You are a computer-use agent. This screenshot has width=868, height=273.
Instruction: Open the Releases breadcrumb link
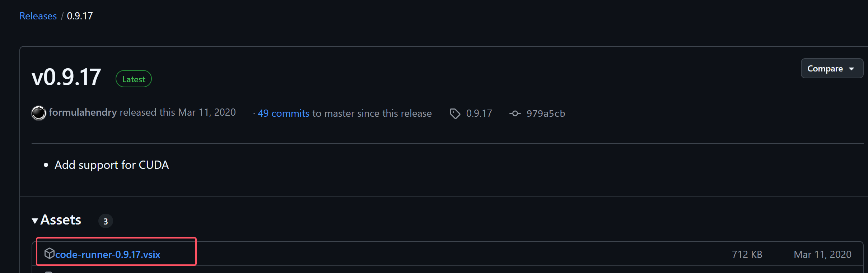coord(38,16)
